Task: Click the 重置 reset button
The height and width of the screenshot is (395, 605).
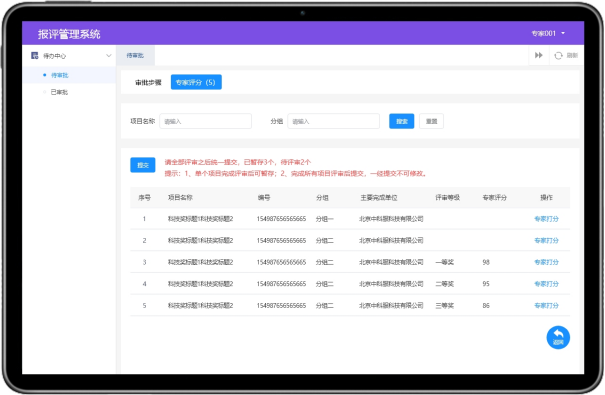Action: [431, 121]
